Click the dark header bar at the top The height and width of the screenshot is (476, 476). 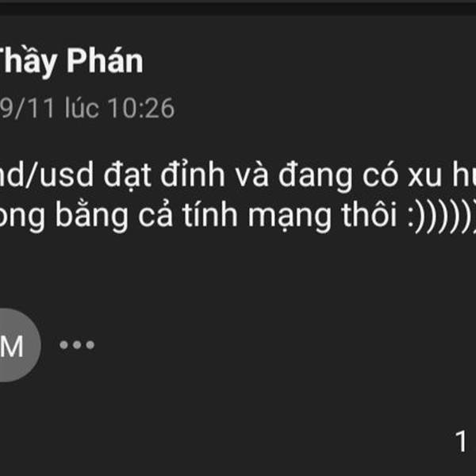(x=238, y=8)
